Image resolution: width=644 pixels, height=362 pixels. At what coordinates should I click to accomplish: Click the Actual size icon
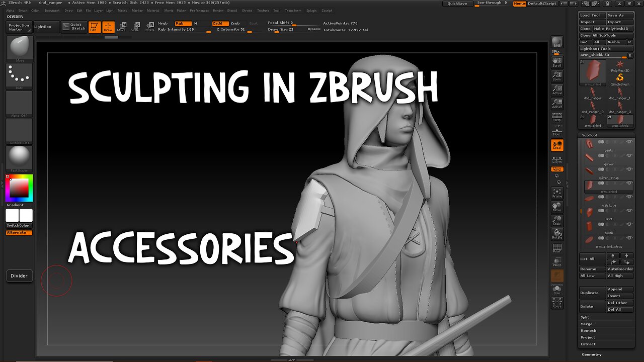click(x=557, y=89)
